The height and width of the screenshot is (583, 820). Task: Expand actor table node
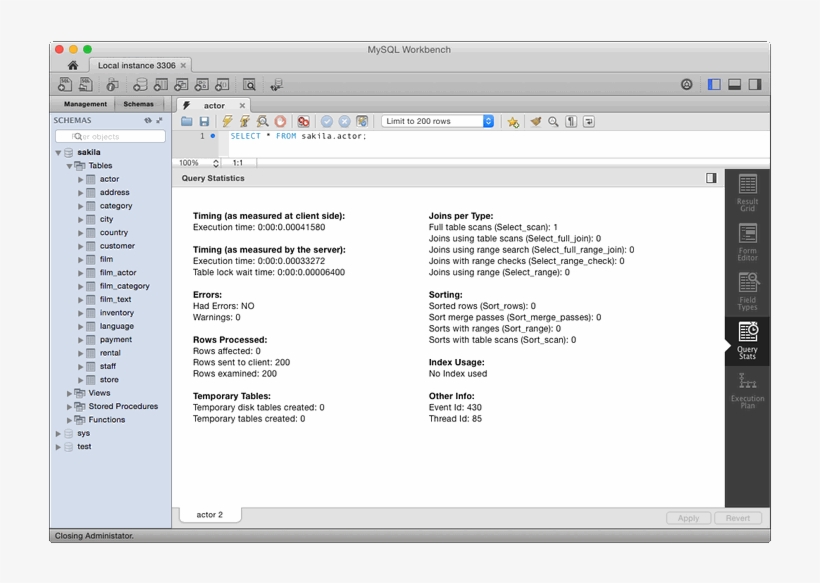81,179
